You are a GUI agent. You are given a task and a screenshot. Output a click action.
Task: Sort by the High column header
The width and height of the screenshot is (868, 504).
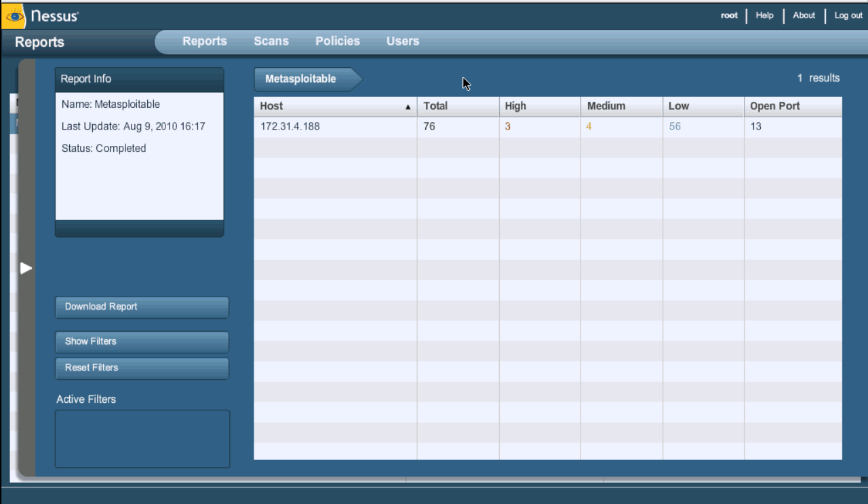(540, 106)
